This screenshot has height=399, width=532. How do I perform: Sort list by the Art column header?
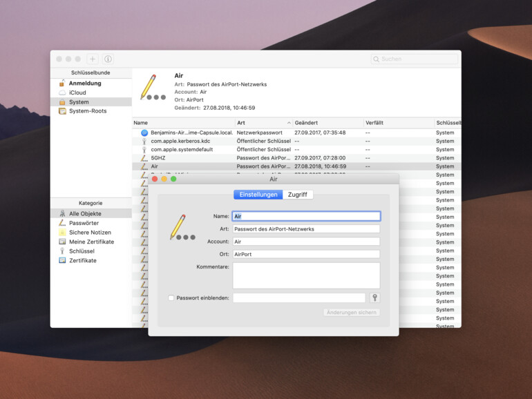[x=263, y=122]
